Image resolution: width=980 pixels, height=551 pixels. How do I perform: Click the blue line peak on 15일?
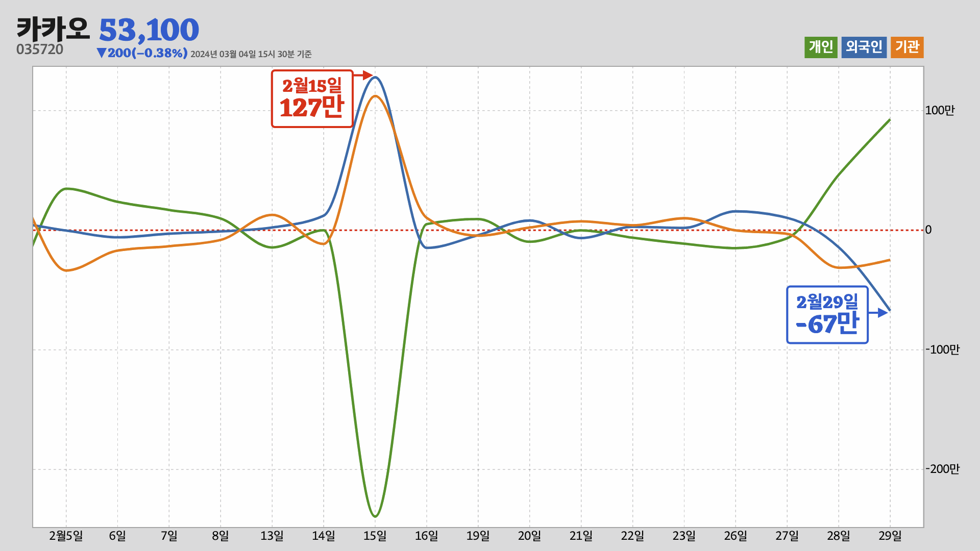[x=375, y=78]
